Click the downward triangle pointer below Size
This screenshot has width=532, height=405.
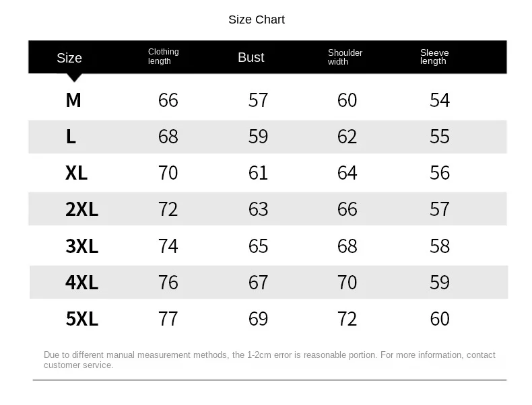pos(73,77)
